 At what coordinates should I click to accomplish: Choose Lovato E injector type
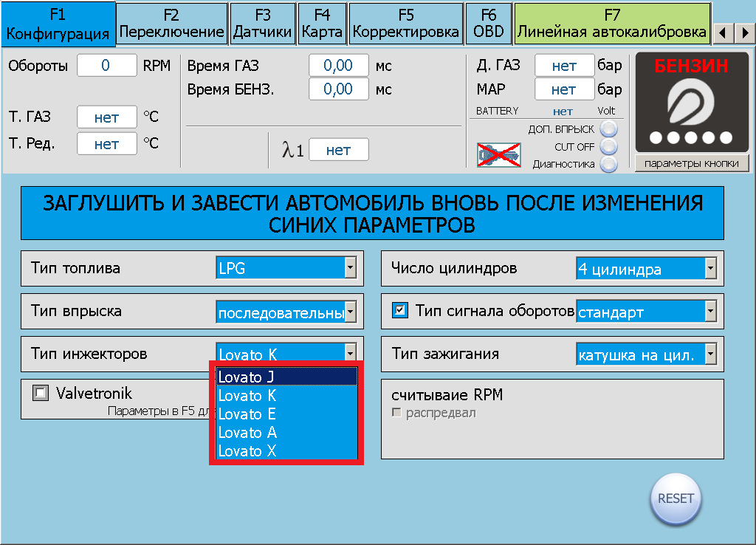click(x=287, y=414)
